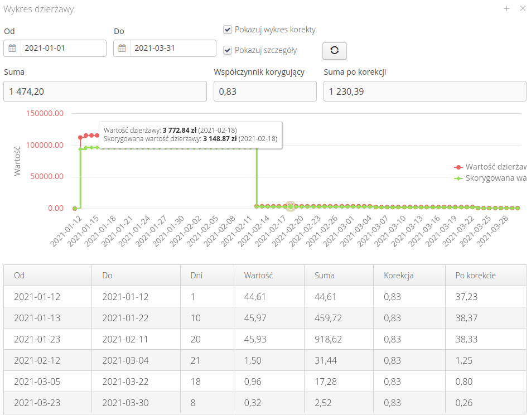Click the Od date input field
This screenshot has width=531, height=420.
tap(63, 49)
